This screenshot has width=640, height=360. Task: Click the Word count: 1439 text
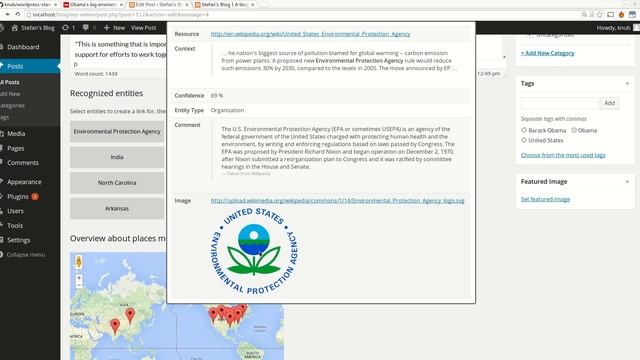click(x=96, y=74)
